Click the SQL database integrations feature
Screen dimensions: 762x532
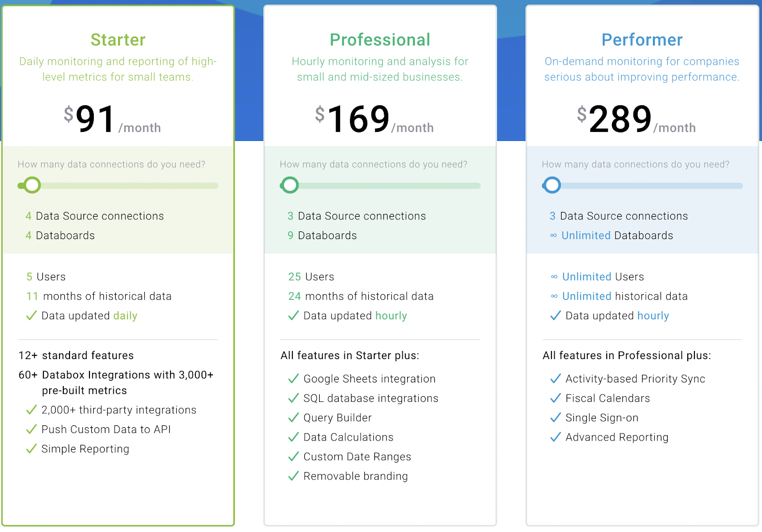pyautogui.click(x=371, y=398)
